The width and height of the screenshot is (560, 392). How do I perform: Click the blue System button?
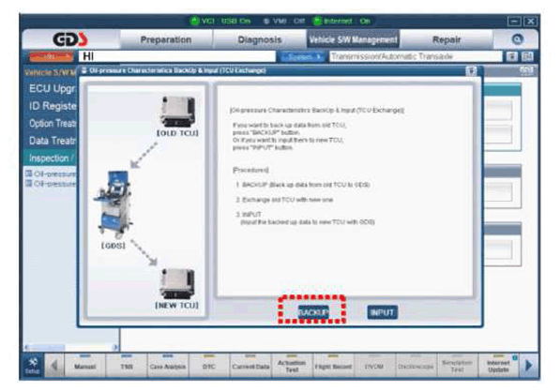click(x=302, y=57)
